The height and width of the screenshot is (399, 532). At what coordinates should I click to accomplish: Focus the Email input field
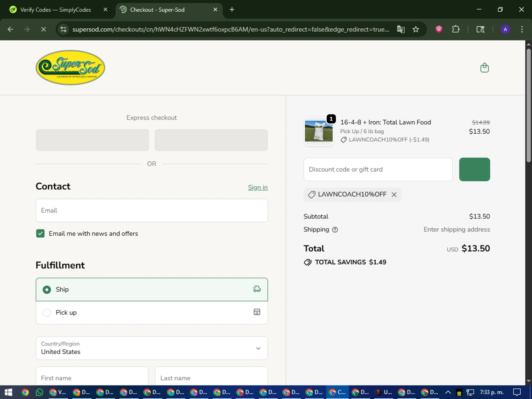(x=152, y=210)
